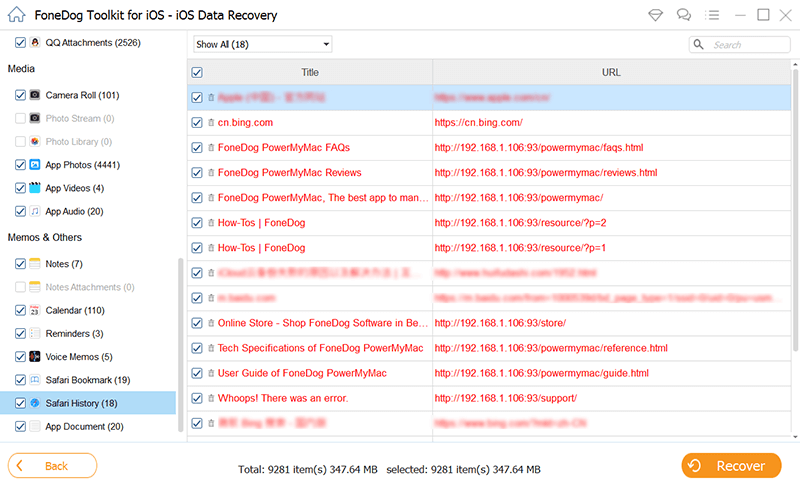Click the App Document icon
Screen dimensions: 800x489
(x=35, y=426)
